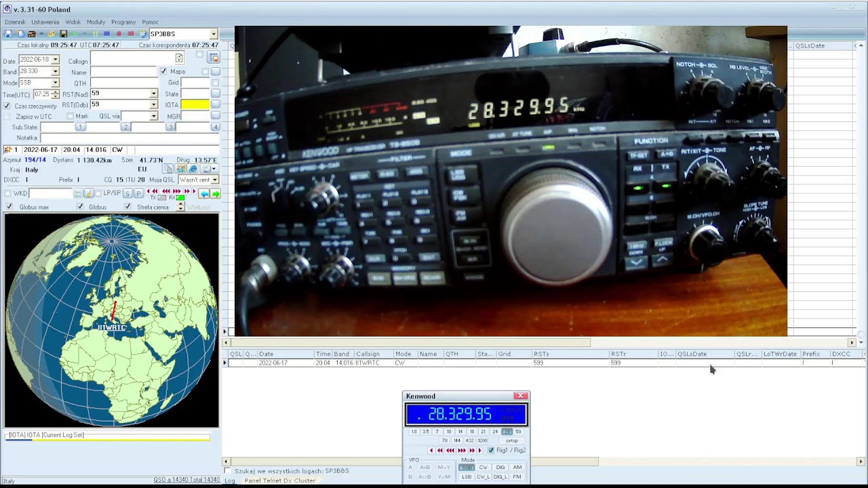Switch to Panel Telnet Dx Cluster tab

pyautogui.click(x=280, y=481)
